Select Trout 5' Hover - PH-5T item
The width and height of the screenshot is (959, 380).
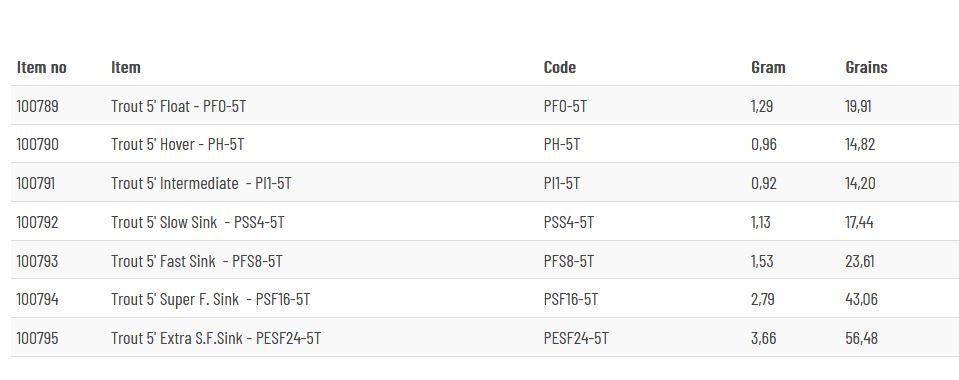pos(177,144)
